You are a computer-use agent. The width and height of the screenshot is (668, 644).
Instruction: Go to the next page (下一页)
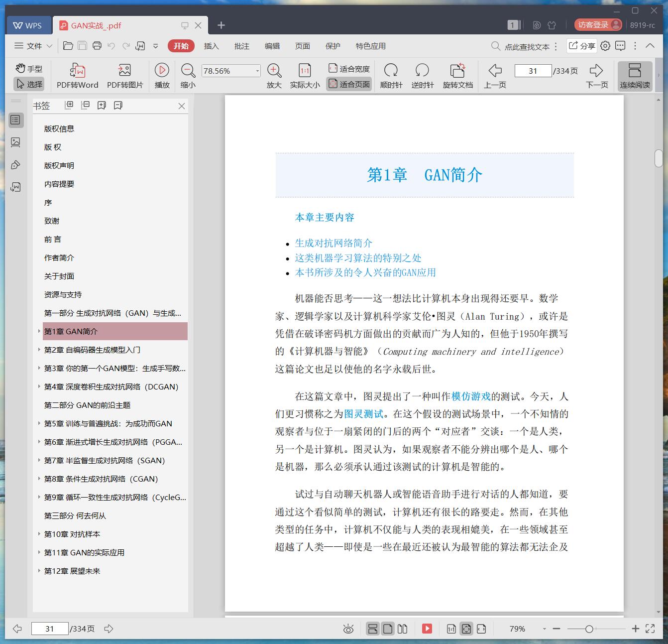pos(597,76)
